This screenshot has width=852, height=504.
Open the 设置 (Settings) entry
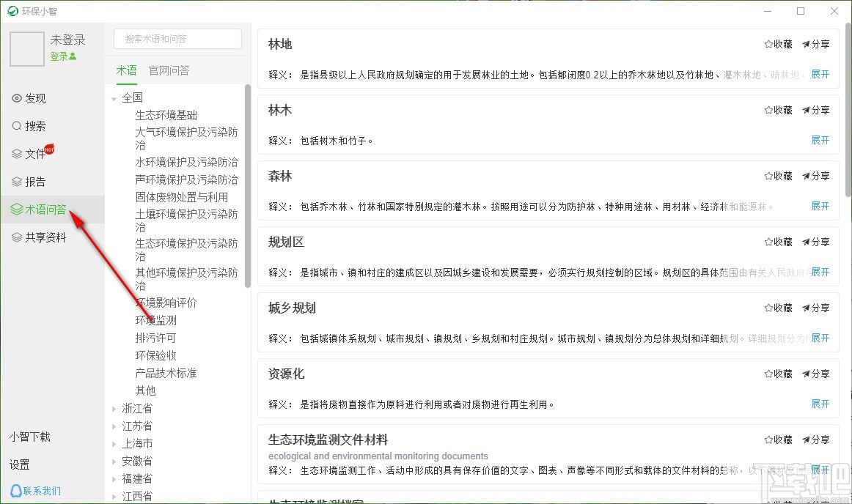(x=19, y=464)
